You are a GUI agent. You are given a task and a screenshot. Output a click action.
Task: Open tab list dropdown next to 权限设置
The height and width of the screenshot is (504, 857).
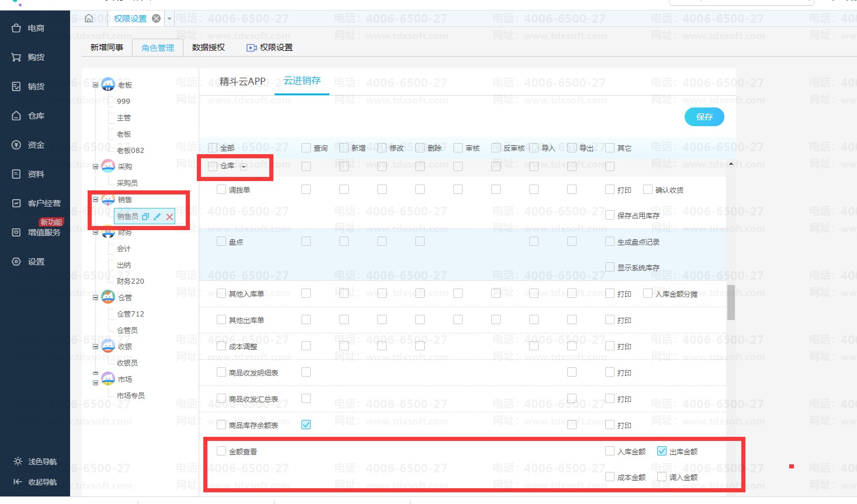(x=169, y=19)
